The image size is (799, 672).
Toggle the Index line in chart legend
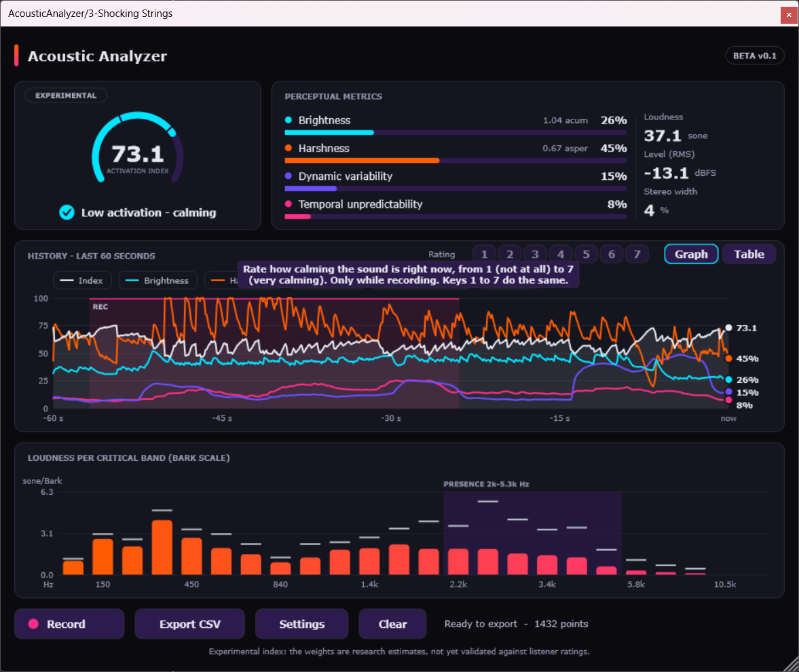coord(81,281)
